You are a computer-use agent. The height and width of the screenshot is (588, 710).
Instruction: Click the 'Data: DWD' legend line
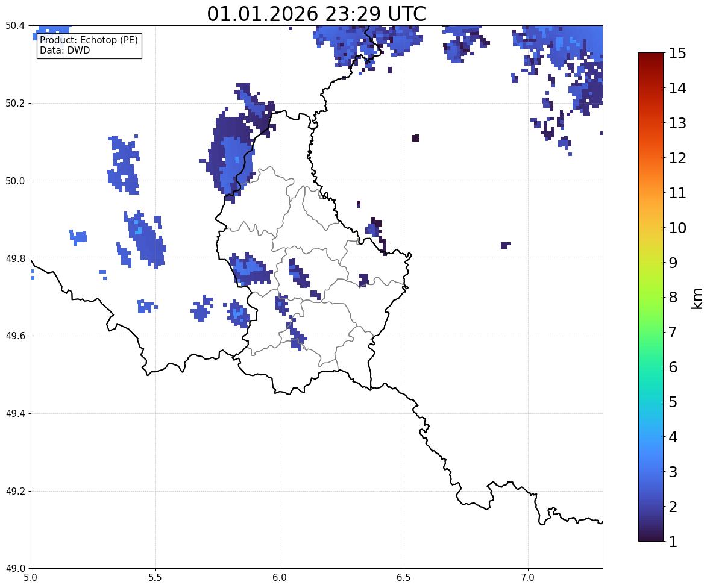[64, 50]
